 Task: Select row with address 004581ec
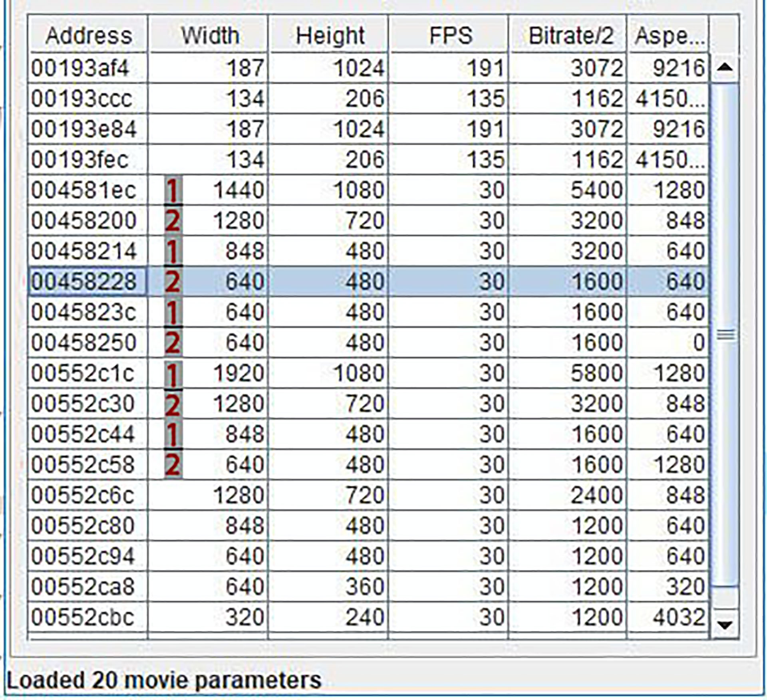coord(83,190)
